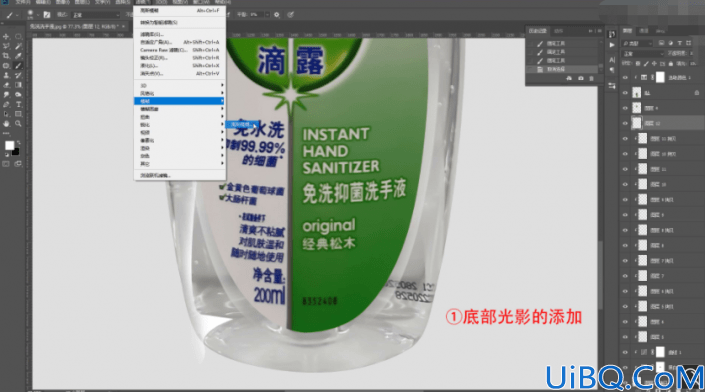Filter layers by adjustment layer icon
705x392 pixels.
click(x=670, y=43)
